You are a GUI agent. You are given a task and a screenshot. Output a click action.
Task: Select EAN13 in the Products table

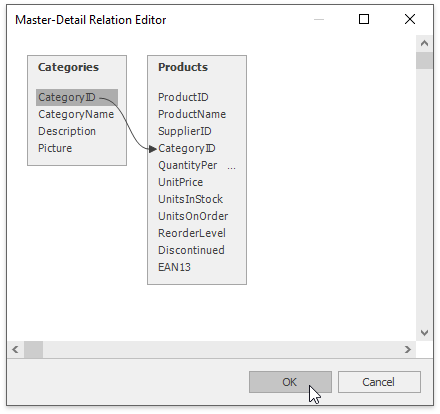pos(174,267)
